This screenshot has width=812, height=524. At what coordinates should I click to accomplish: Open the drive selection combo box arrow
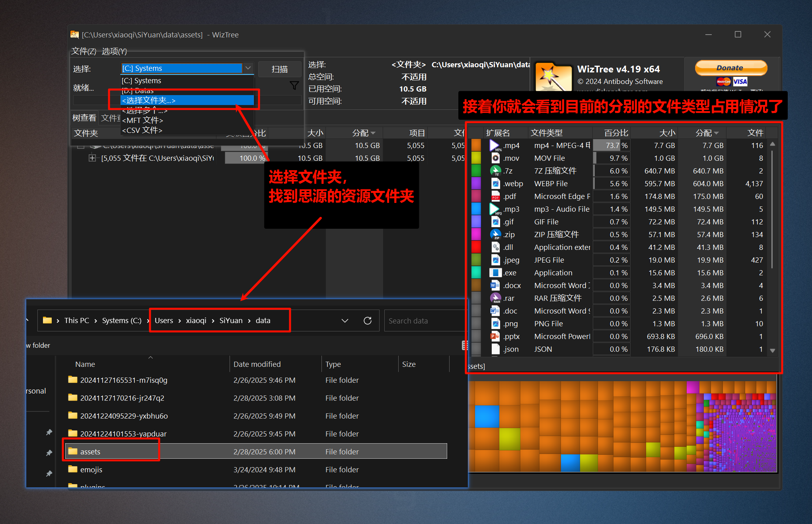248,68
